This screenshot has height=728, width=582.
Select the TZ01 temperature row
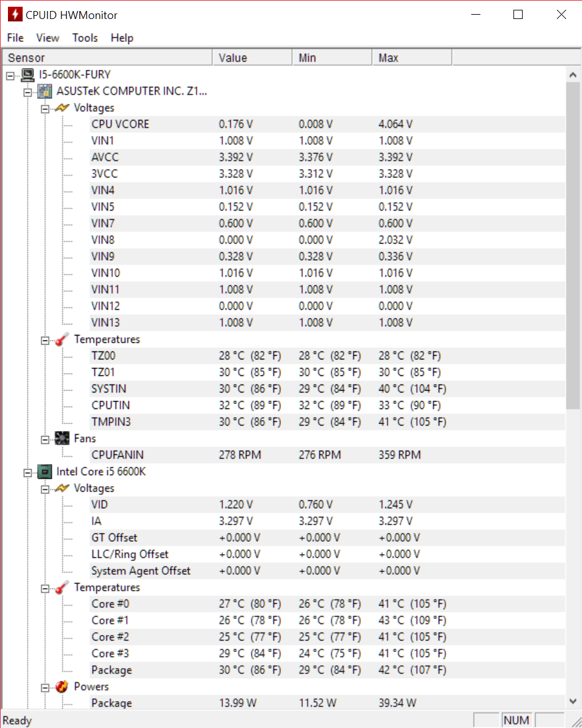[x=327, y=372]
